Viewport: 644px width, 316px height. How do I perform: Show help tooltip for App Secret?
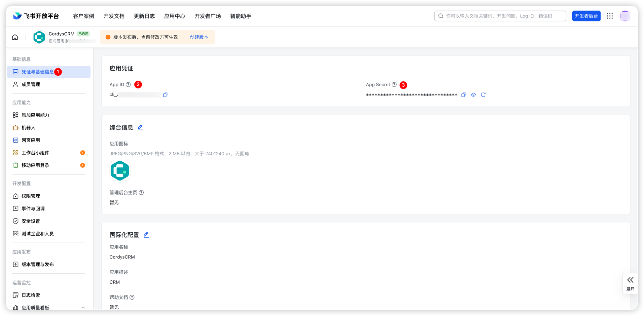(x=394, y=85)
